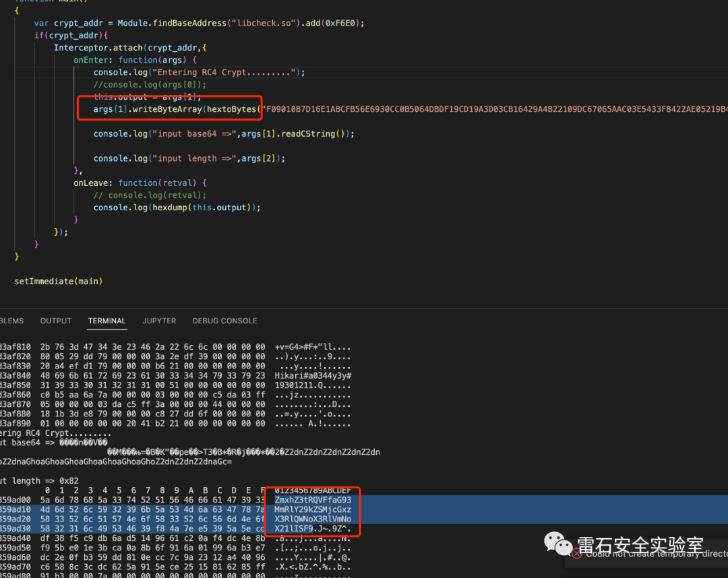Select the TERMINAL panel tab

107,321
